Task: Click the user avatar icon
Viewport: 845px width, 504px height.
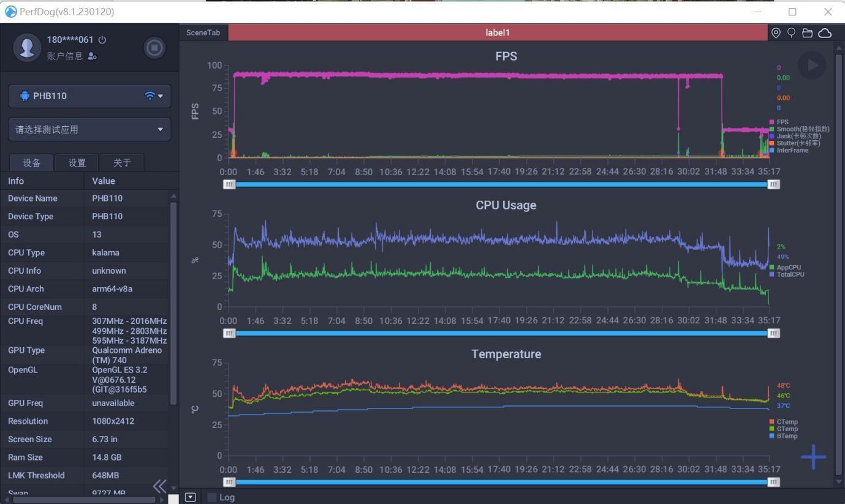Action: click(x=27, y=47)
